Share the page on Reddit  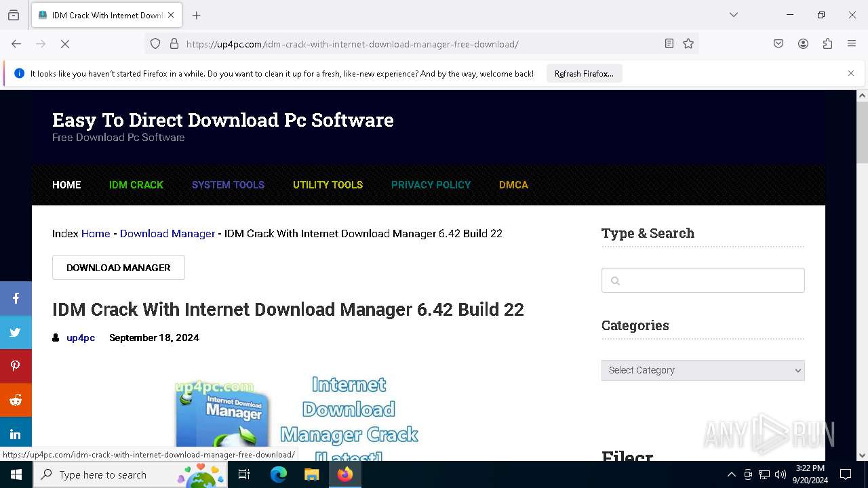(16, 400)
